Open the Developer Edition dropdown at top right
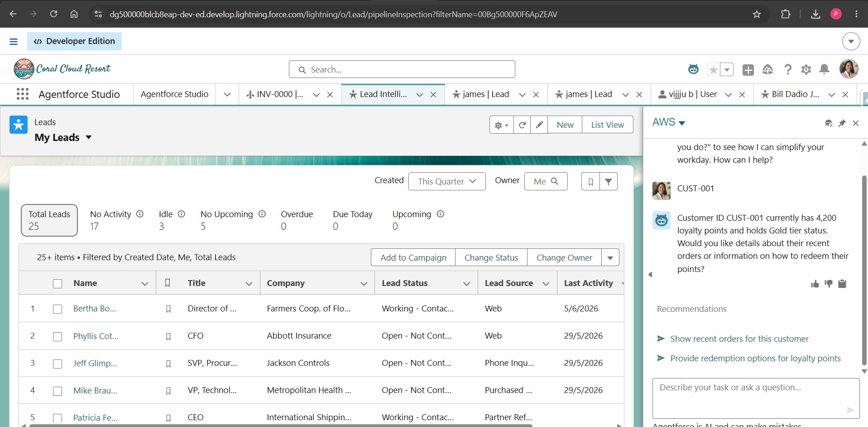Screen dimensions: 868x427 pos(851,41)
